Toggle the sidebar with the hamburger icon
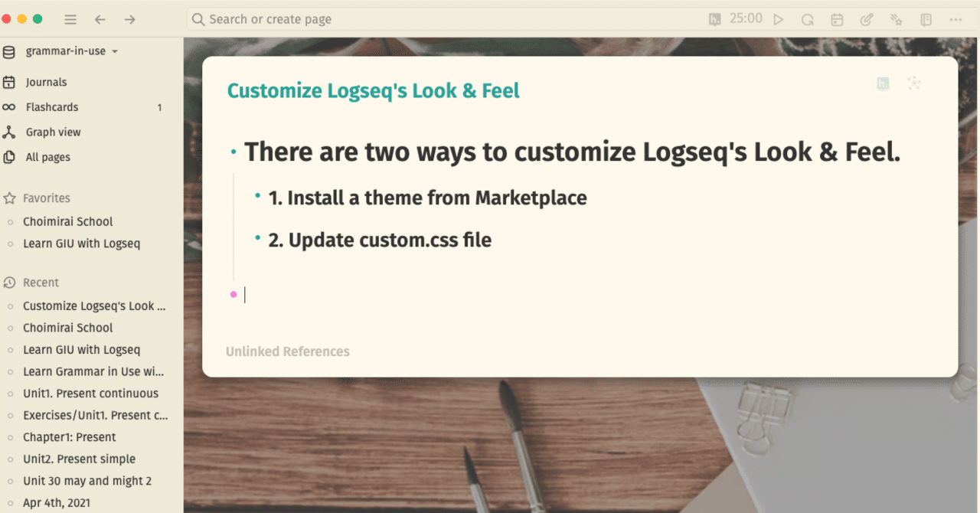 pyautogui.click(x=70, y=18)
